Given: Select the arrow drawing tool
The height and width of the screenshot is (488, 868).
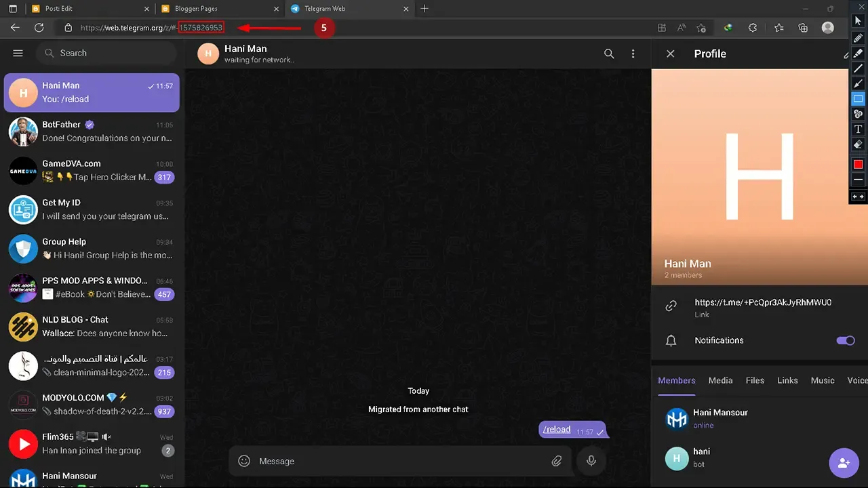Looking at the screenshot, I should pos(858,83).
